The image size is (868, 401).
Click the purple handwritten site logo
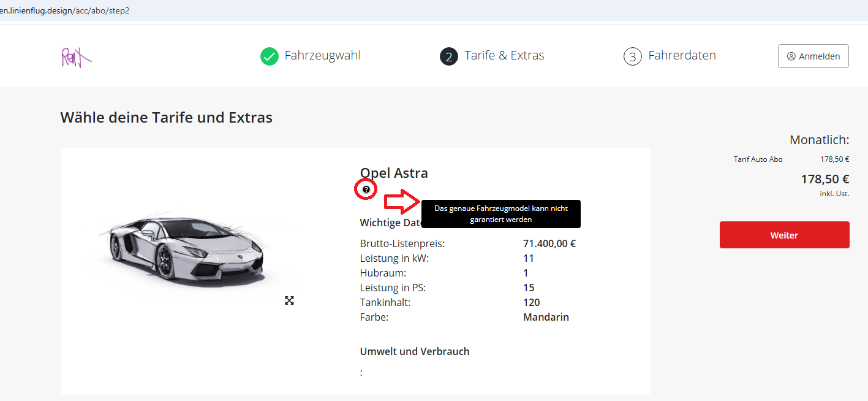click(x=75, y=57)
